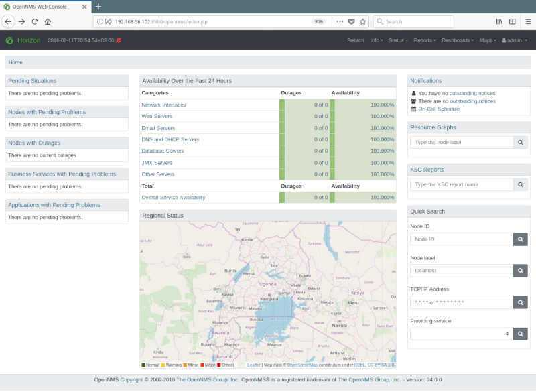536x392 pixels.
Task: Click the Node label search magnifier button
Action: (521, 271)
